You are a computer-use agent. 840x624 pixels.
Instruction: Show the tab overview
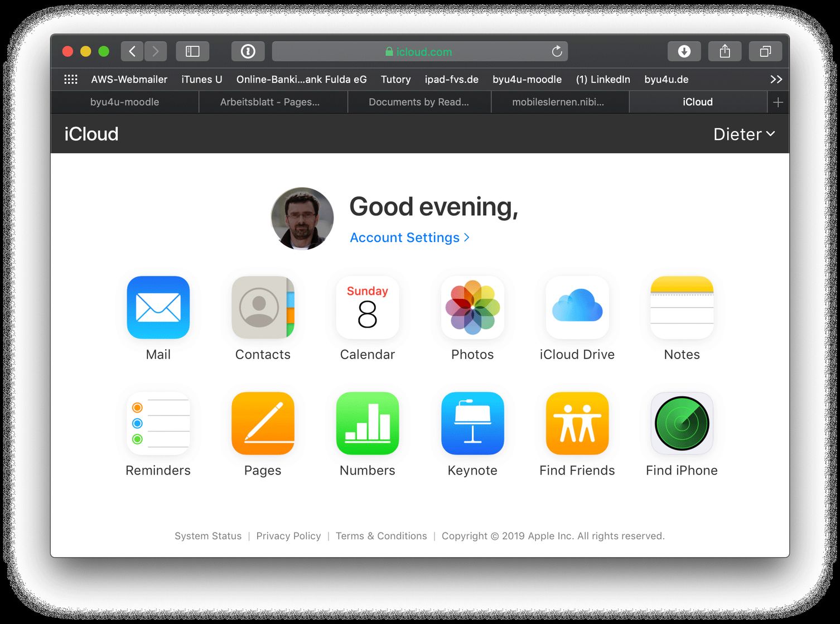(x=765, y=51)
